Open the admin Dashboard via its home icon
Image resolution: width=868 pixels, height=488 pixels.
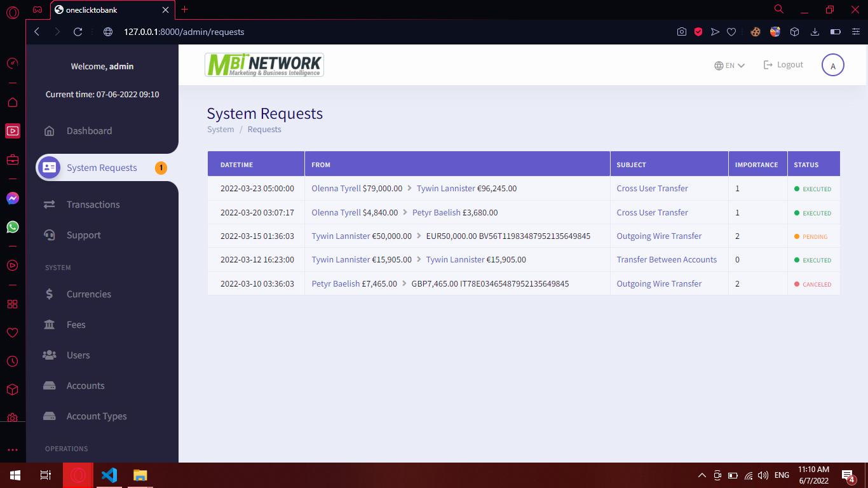[x=50, y=130]
